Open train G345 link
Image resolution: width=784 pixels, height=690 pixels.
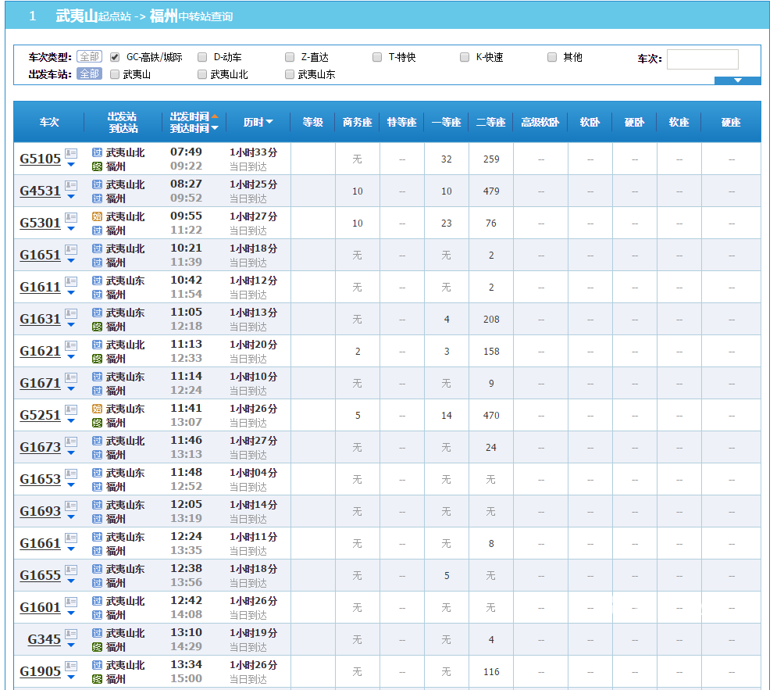coord(44,639)
